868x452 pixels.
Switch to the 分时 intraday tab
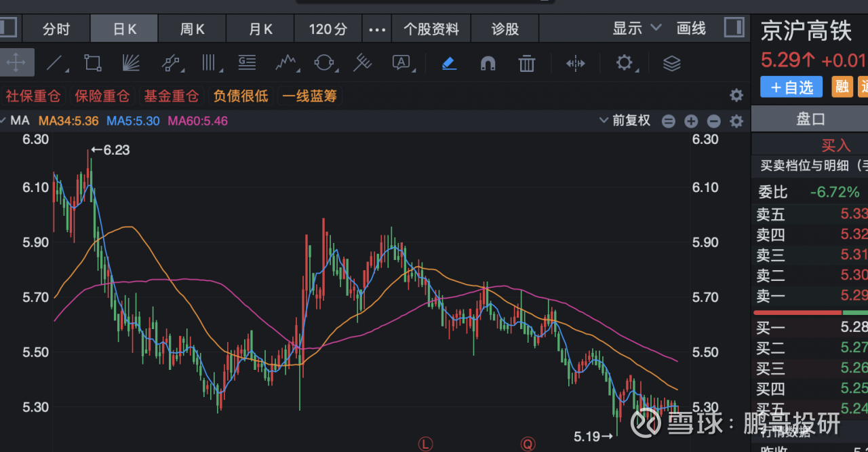56,29
